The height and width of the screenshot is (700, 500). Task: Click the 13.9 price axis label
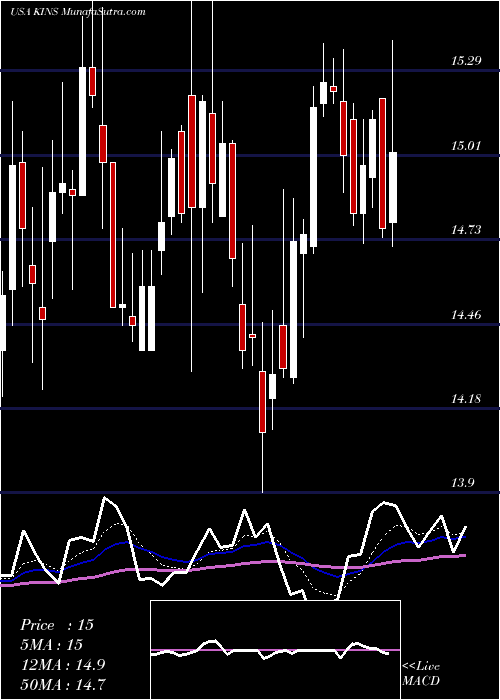(462, 483)
